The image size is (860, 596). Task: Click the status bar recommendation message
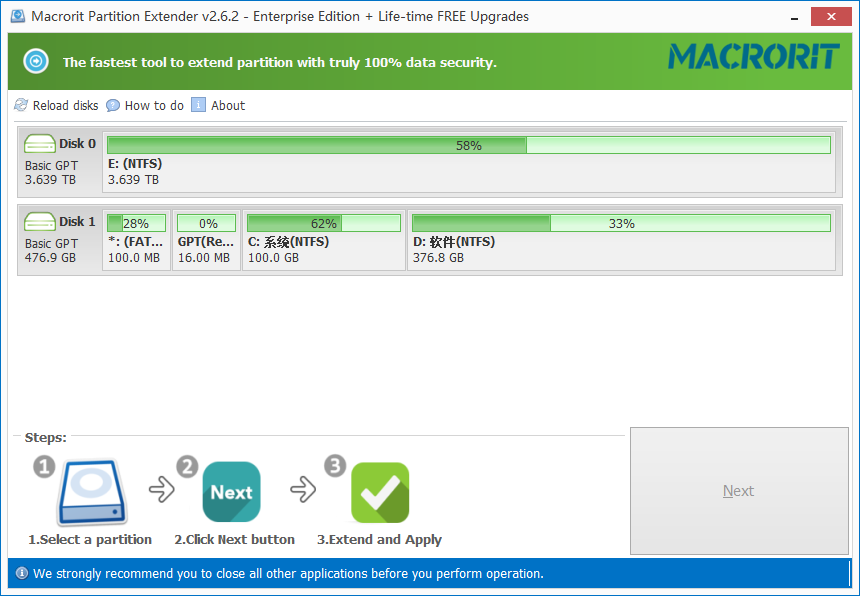pyautogui.click(x=288, y=574)
